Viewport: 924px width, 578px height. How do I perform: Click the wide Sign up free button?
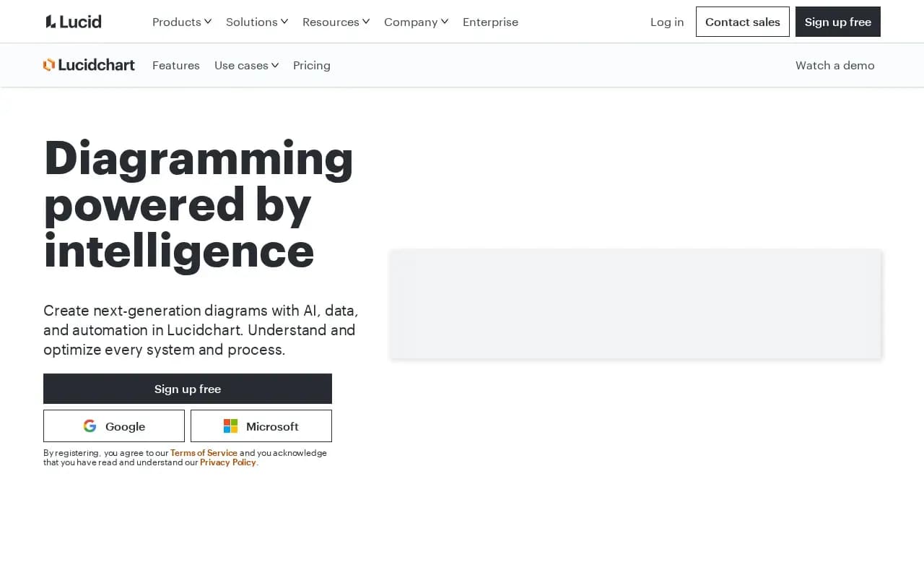[188, 389]
